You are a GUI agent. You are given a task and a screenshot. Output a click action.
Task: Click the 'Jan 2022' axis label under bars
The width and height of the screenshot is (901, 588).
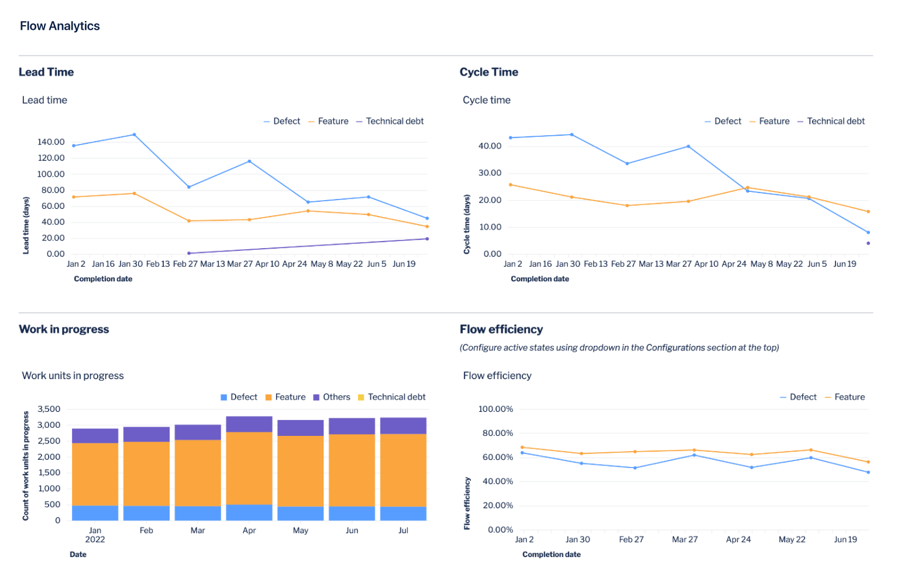[x=95, y=535]
